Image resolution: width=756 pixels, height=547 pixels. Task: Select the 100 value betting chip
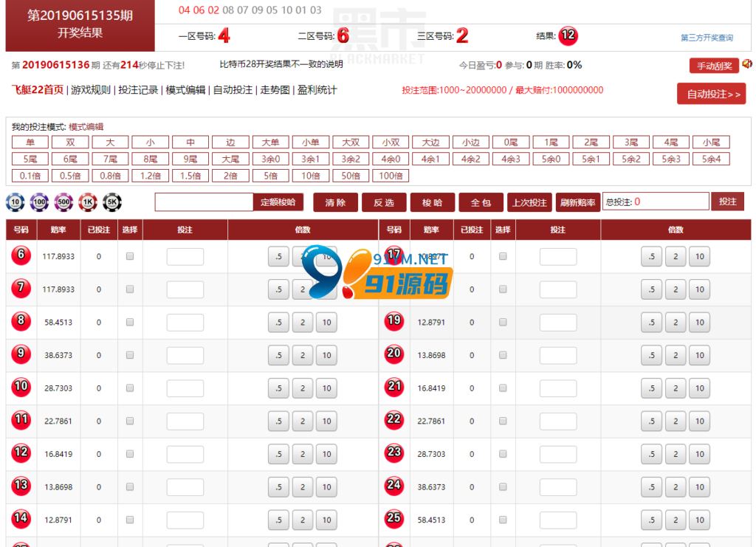39,202
